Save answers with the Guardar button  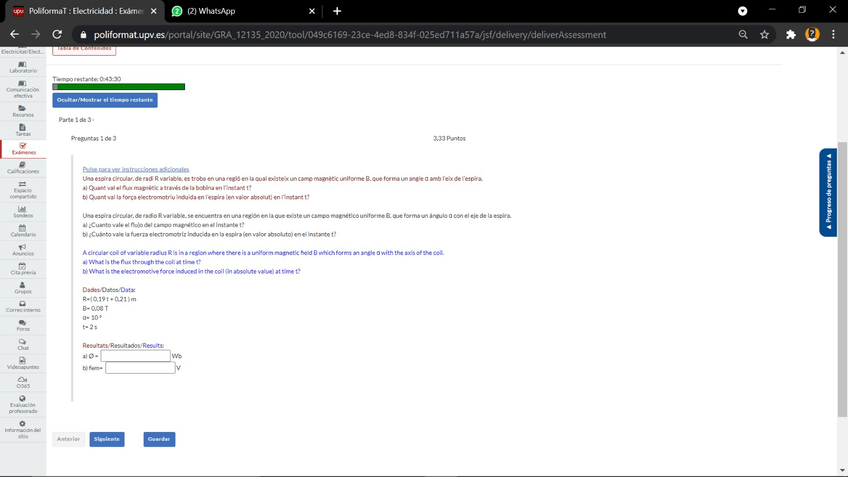click(x=159, y=439)
